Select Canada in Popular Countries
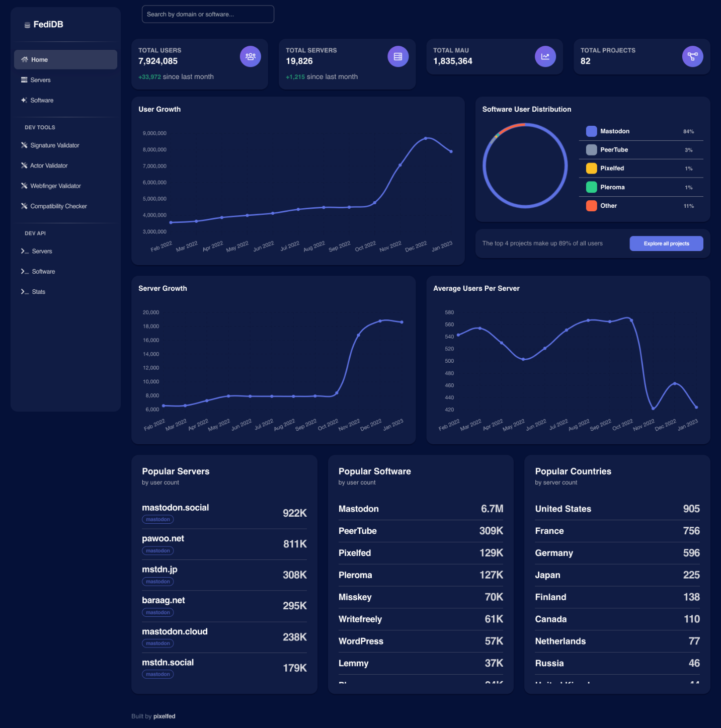The image size is (721, 728). pyautogui.click(x=617, y=619)
